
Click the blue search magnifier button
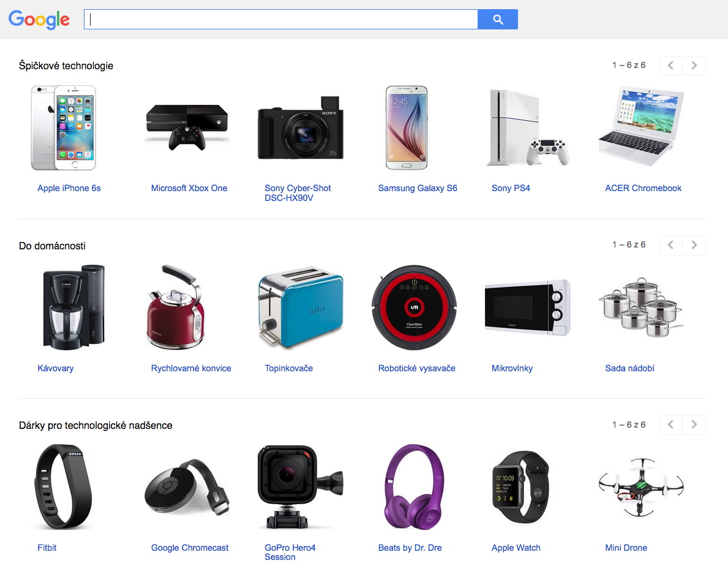497,20
